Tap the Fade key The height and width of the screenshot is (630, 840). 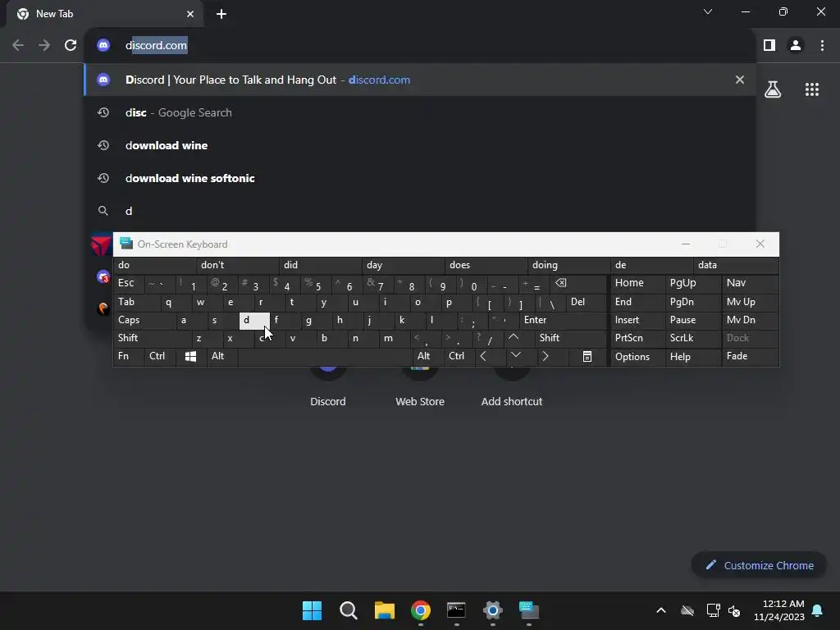click(x=750, y=356)
